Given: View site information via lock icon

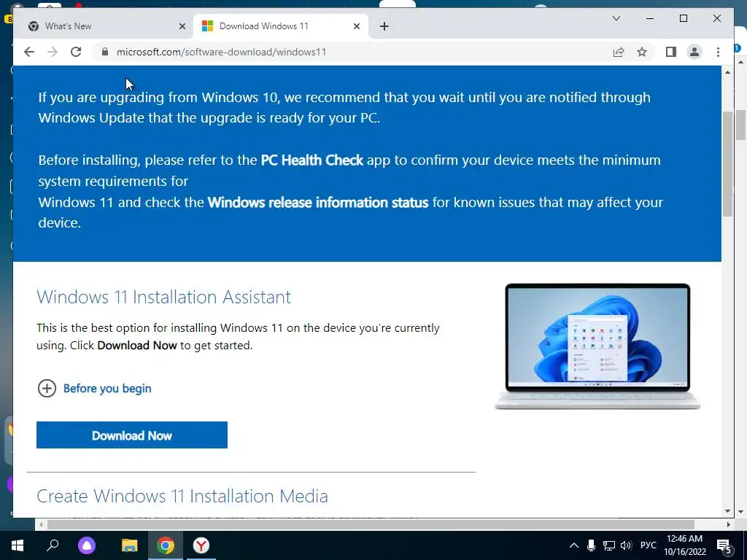Looking at the screenshot, I should pyautogui.click(x=105, y=52).
